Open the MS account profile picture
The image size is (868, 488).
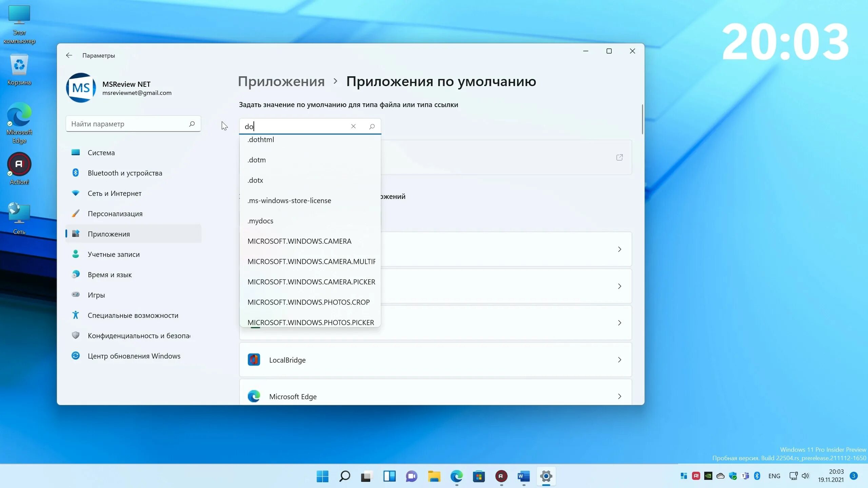pyautogui.click(x=81, y=88)
